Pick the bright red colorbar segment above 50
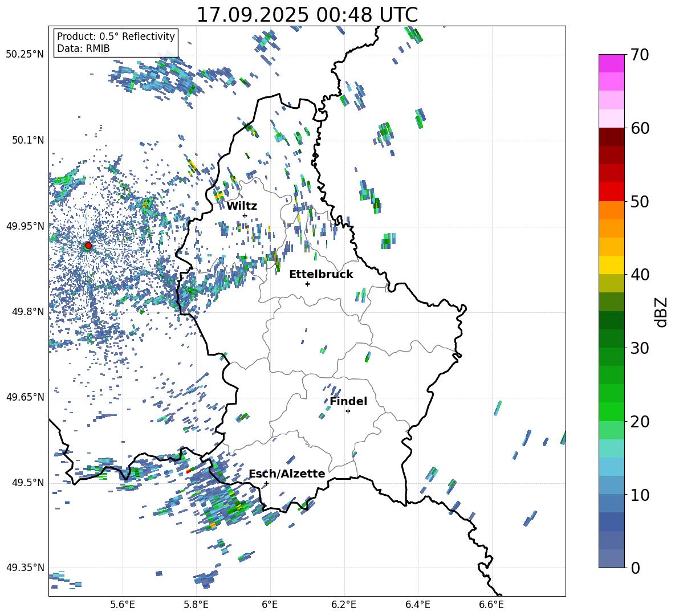 [x=612, y=191]
